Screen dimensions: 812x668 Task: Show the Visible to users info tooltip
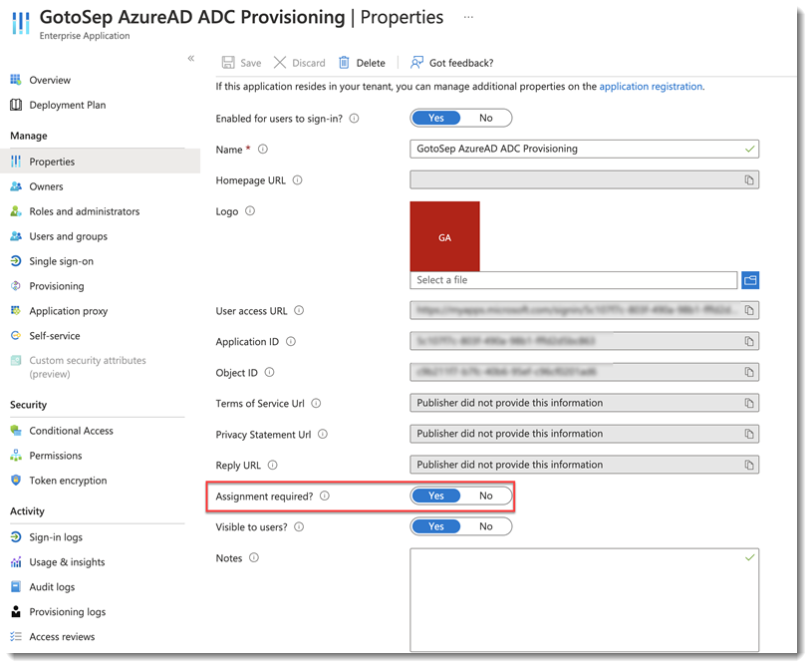click(299, 526)
